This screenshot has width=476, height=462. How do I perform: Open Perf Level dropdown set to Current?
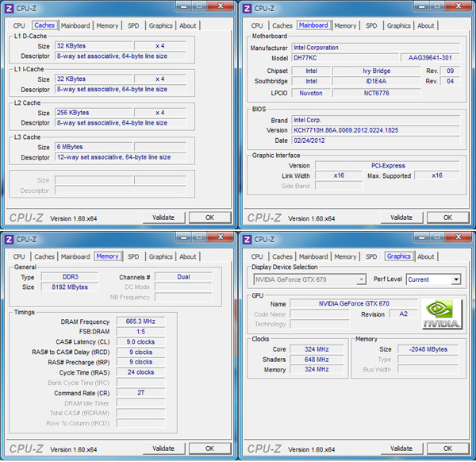pos(433,279)
